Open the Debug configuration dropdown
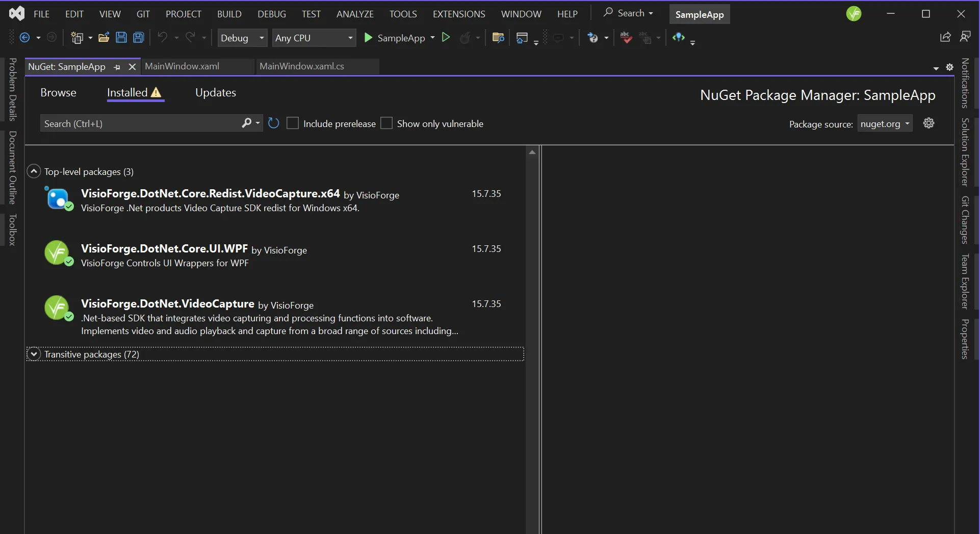This screenshot has height=534, width=980. tap(242, 38)
